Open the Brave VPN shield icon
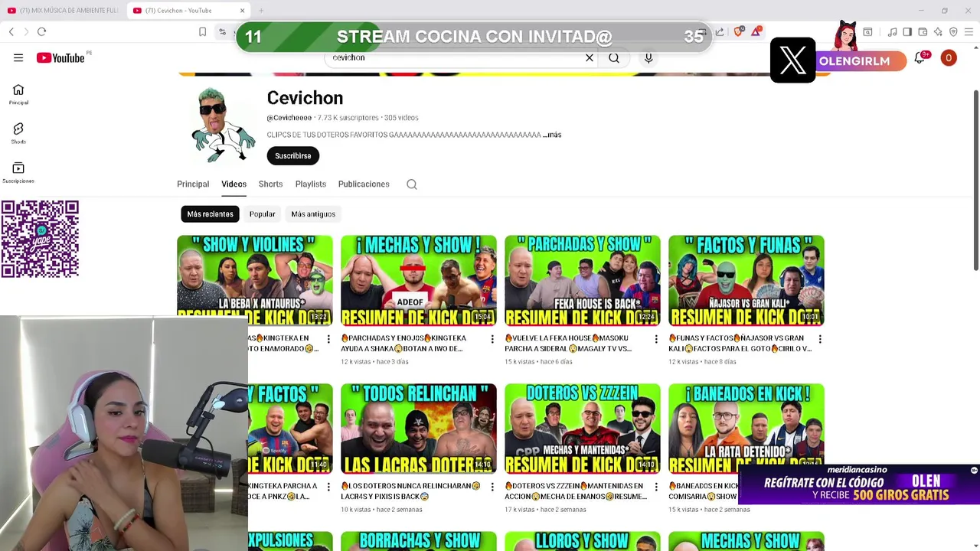The width and height of the screenshot is (980, 551). point(953,31)
